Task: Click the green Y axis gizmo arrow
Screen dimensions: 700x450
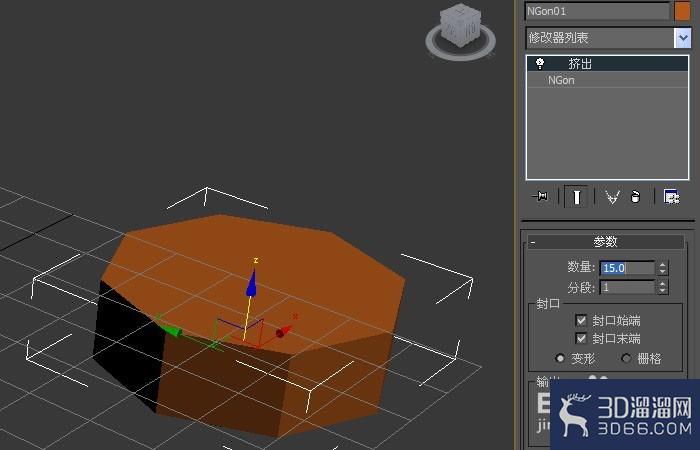Action: click(171, 331)
